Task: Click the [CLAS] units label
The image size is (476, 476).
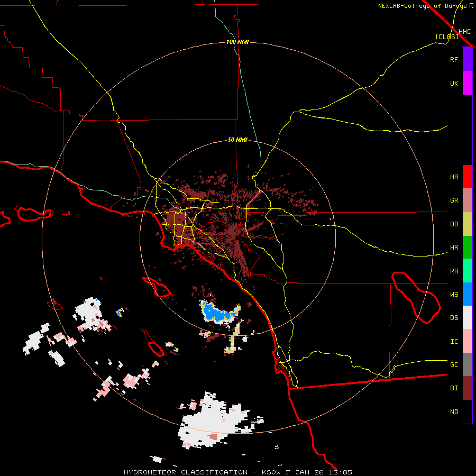Action: point(447,36)
